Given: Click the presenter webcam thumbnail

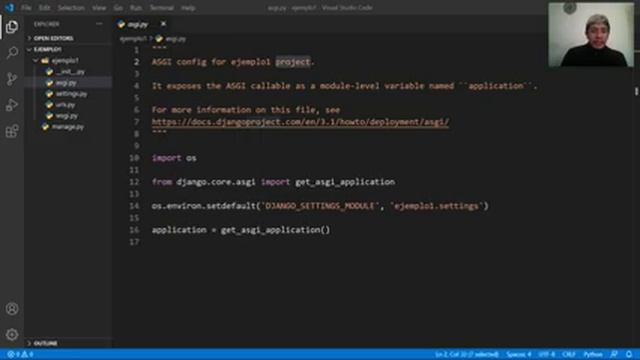Looking at the screenshot, I should tap(591, 35).
